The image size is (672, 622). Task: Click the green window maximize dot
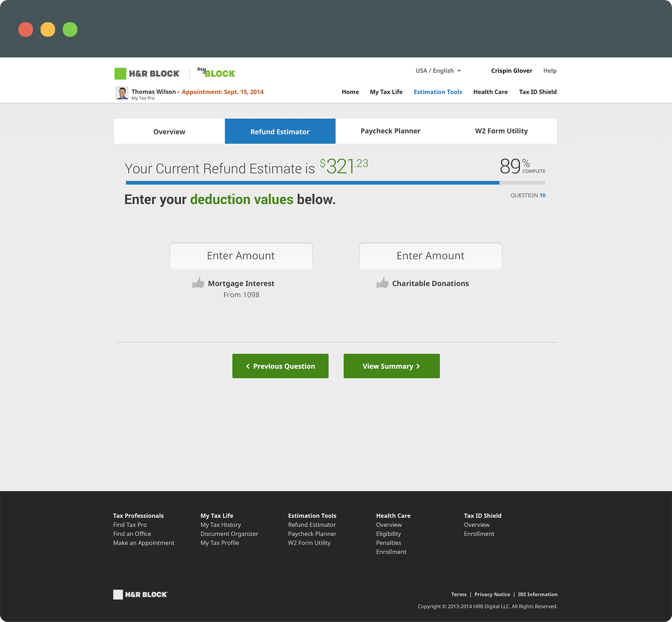tap(70, 30)
